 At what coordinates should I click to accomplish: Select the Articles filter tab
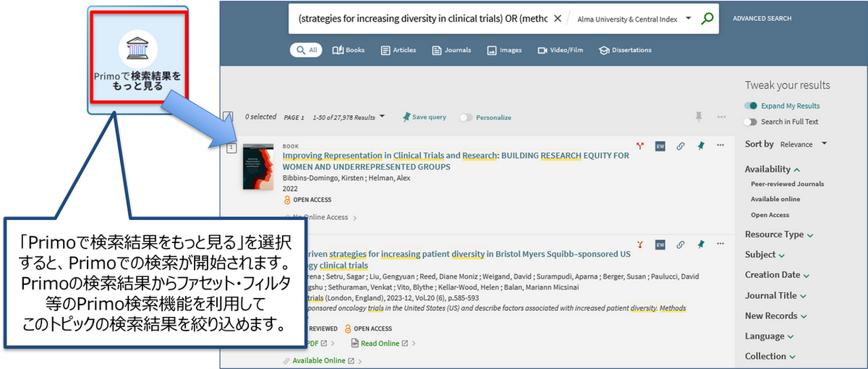pyautogui.click(x=399, y=50)
